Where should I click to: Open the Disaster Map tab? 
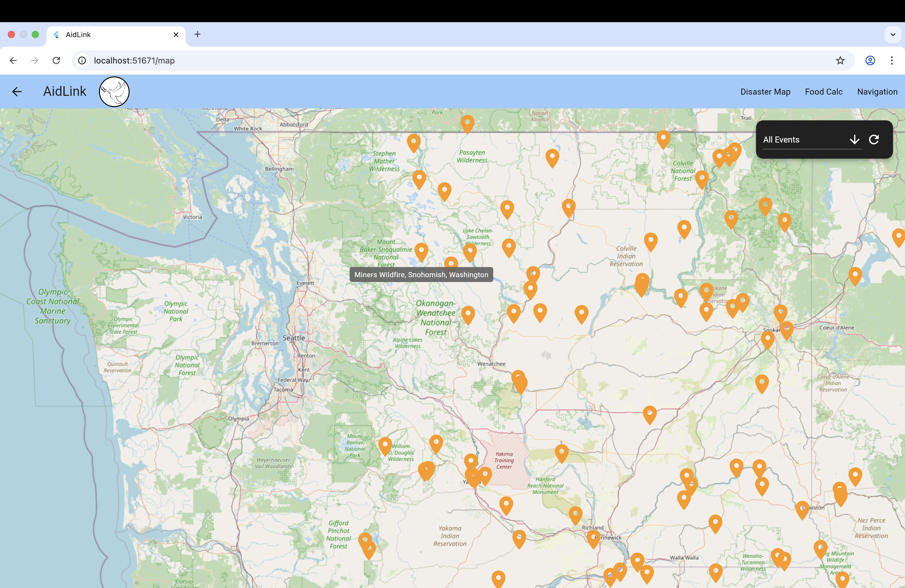point(765,92)
